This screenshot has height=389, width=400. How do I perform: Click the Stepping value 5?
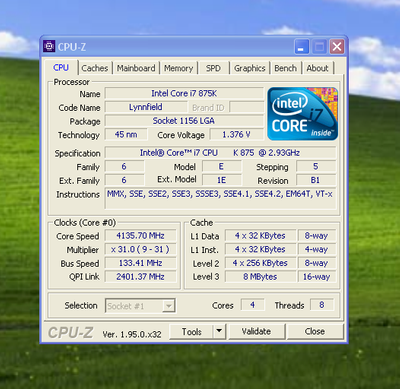(315, 166)
